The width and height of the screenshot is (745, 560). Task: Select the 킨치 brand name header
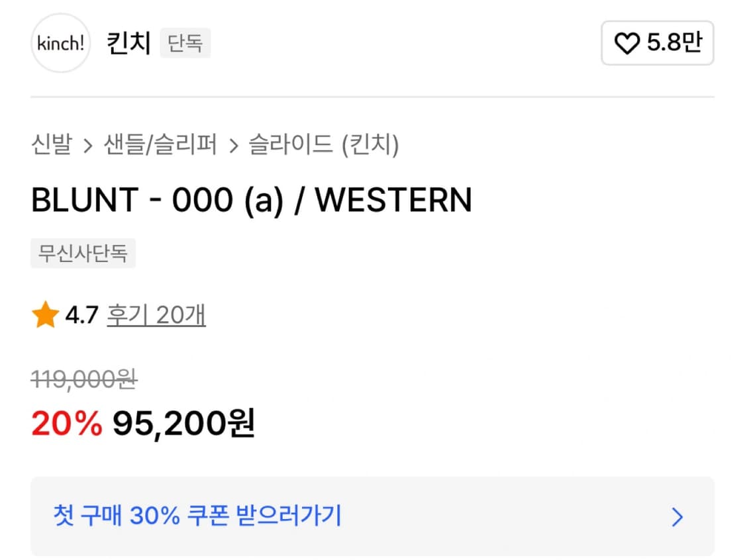[128, 42]
